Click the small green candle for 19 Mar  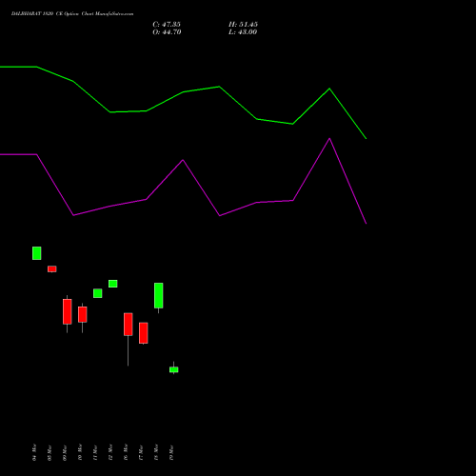pyautogui.click(x=174, y=369)
